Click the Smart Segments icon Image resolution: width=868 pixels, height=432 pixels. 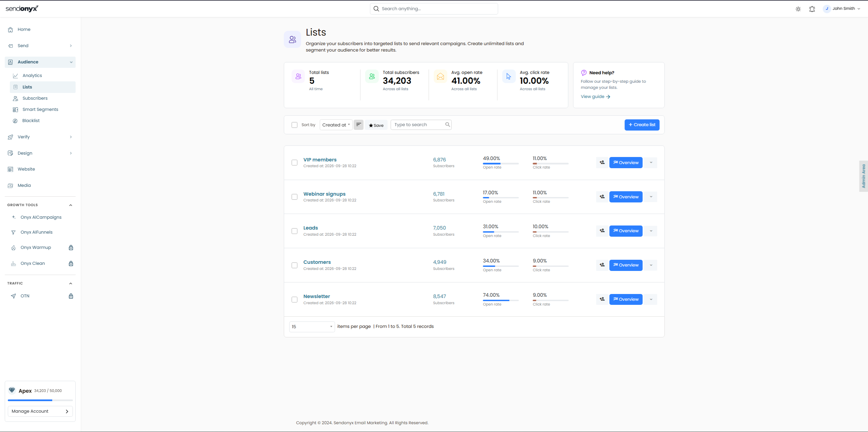(x=15, y=110)
